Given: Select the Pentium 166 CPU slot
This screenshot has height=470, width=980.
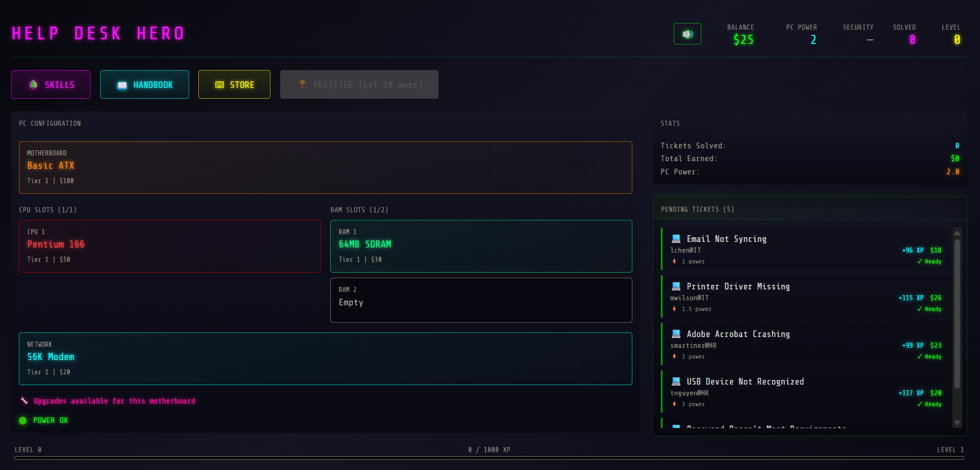Looking at the screenshot, I should pyautogui.click(x=170, y=246).
